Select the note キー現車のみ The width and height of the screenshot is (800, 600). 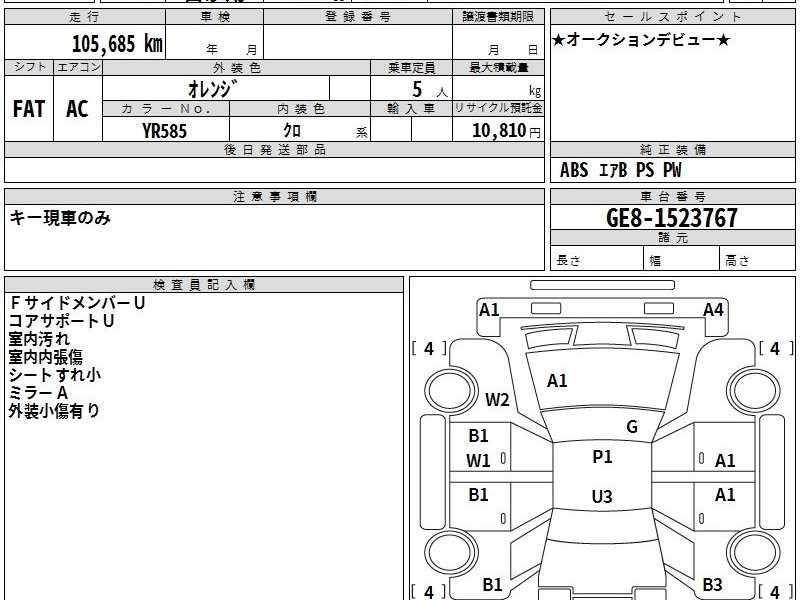[x=60, y=218]
